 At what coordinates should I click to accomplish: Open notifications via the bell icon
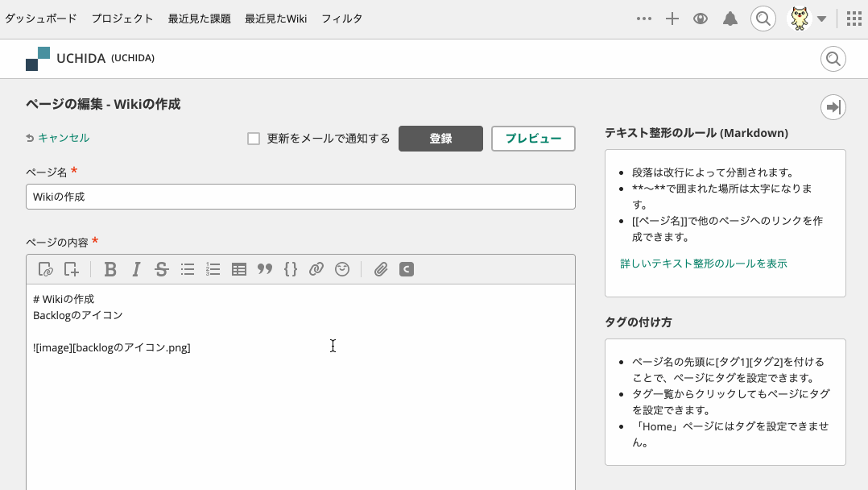[730, 19]
